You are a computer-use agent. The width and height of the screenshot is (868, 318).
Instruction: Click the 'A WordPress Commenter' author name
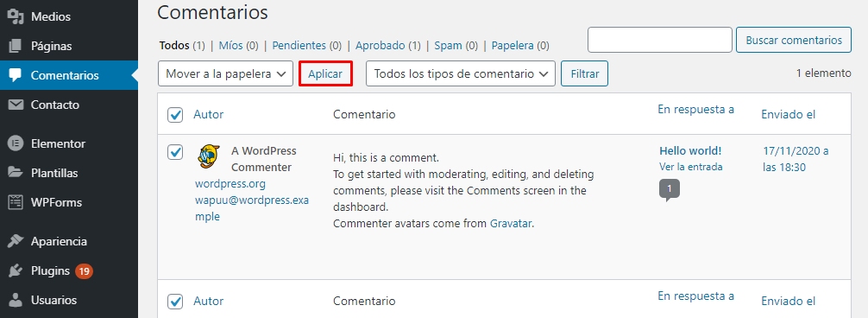click(x=263, y=159)
